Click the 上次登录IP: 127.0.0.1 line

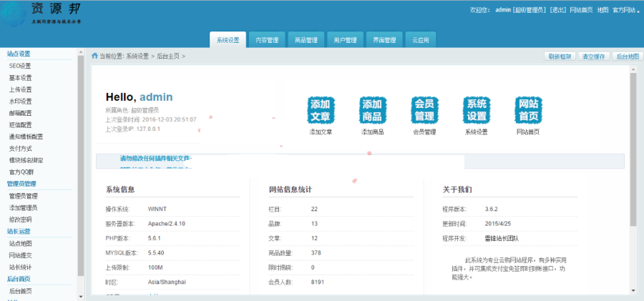pos(132,129)
